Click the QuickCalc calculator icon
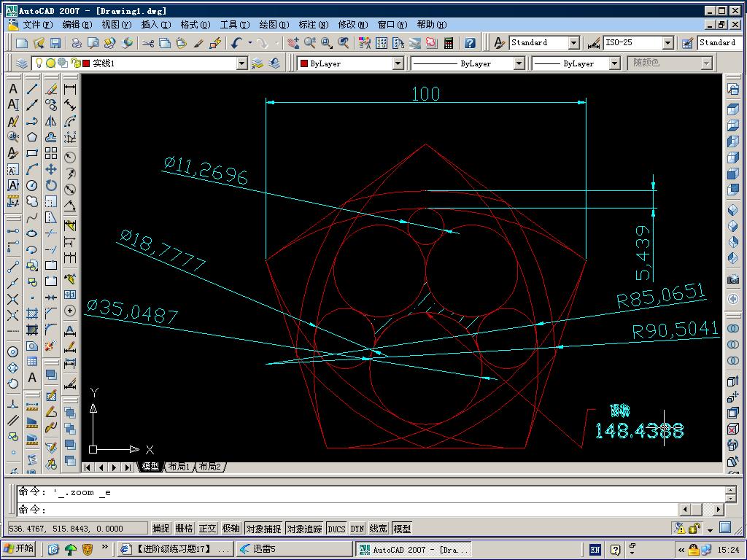747x560 pixels. tap(449, 43)
